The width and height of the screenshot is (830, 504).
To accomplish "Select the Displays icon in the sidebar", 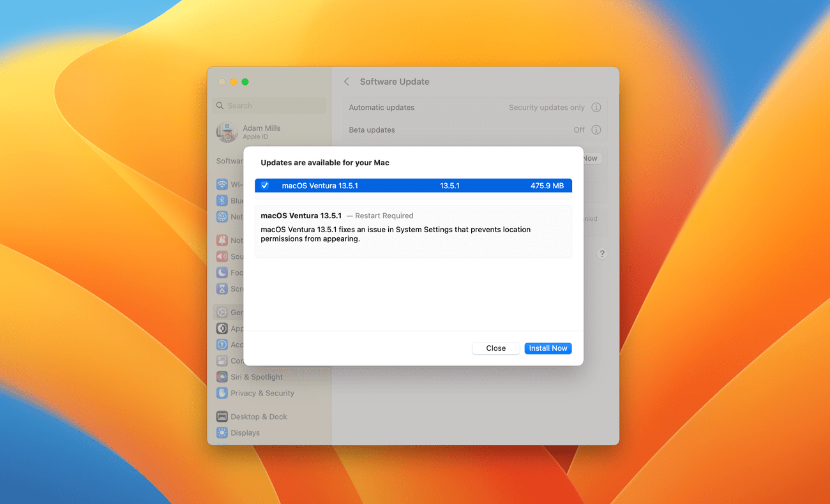I will (222, 433).
